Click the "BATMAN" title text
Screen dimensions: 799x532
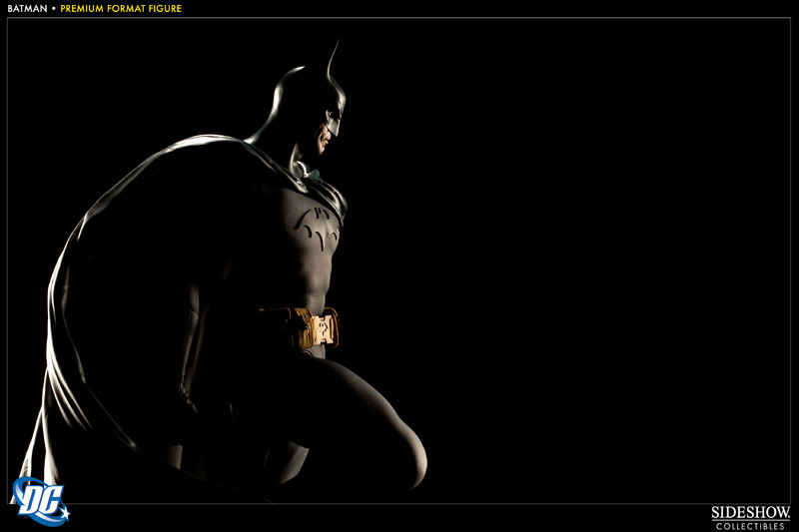pyautogui.click(x=27, y=9)
